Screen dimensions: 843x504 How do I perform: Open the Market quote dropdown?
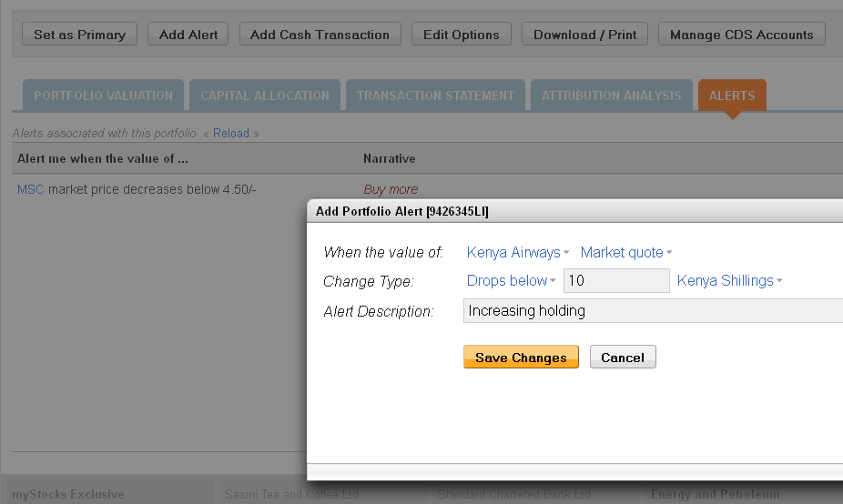coord(626,253)
